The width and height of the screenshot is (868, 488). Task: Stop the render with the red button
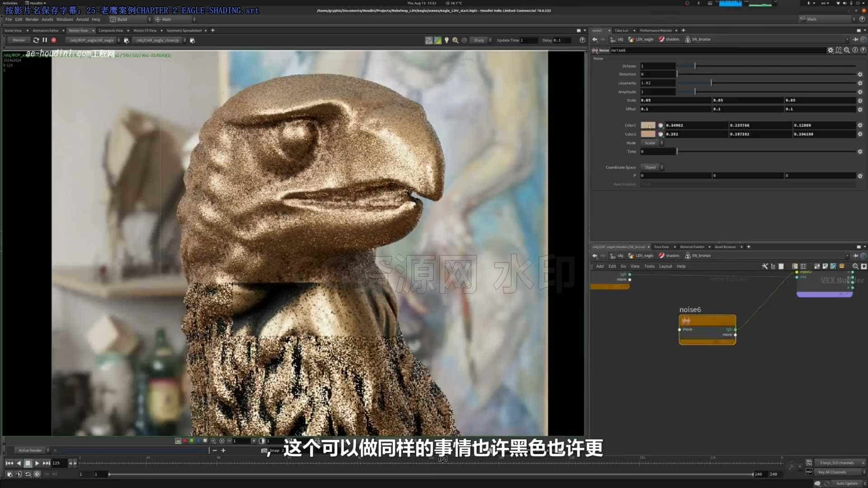[x=54, y=40]
